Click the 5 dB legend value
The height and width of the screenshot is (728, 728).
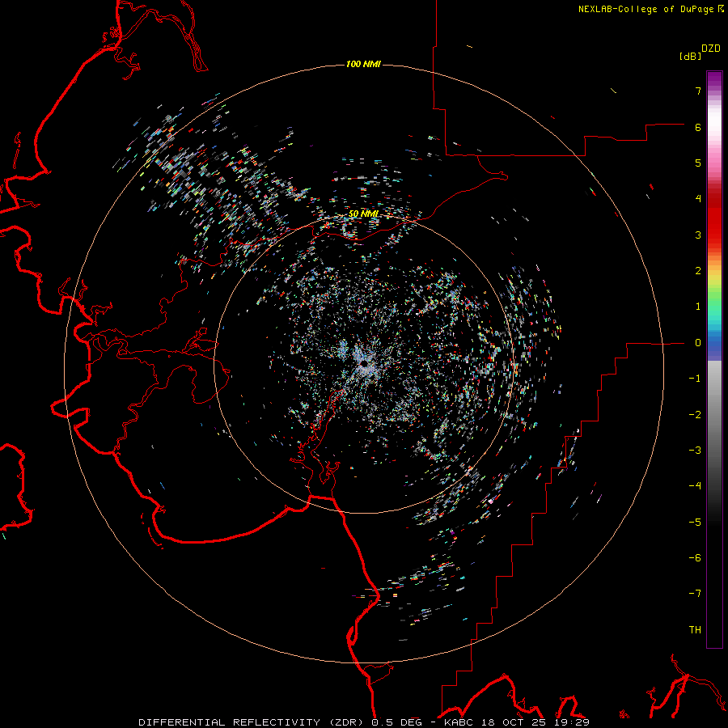(698, 163)
